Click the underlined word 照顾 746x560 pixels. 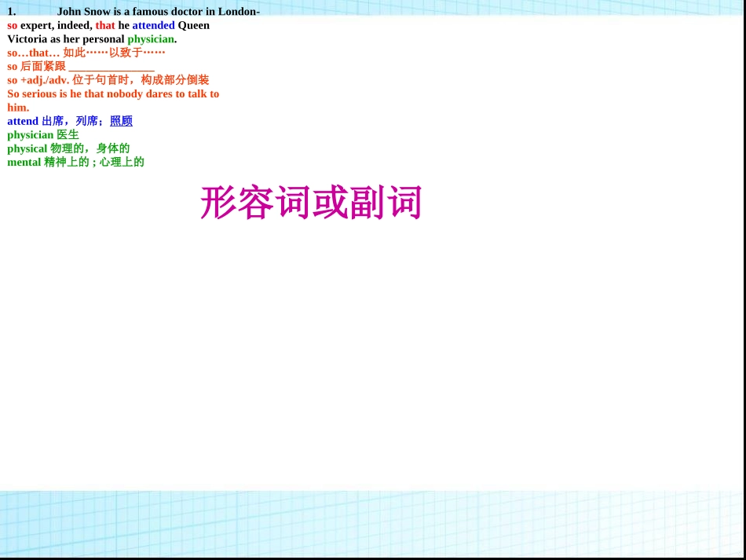121,121
